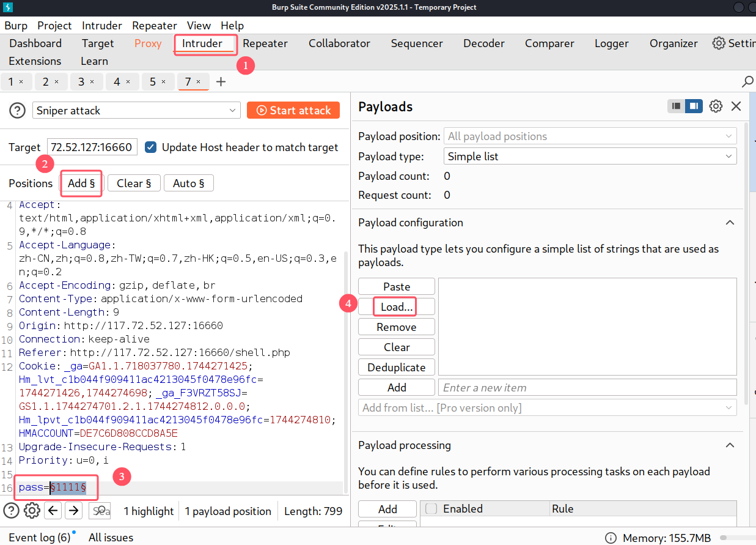Open the Burp menu
Screen dimensions: 756x545
click(x=16, y=26)
